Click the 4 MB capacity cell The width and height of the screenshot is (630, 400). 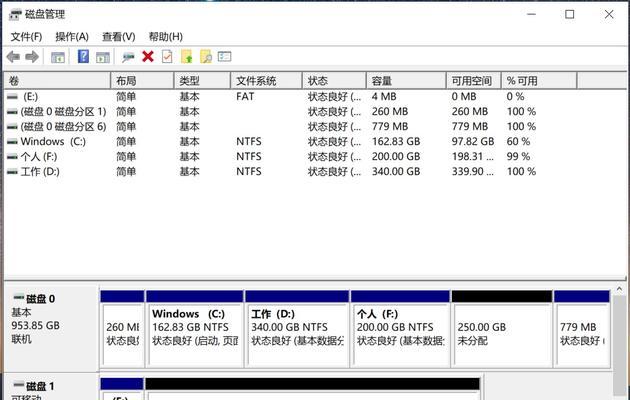(x=384, y=96)
